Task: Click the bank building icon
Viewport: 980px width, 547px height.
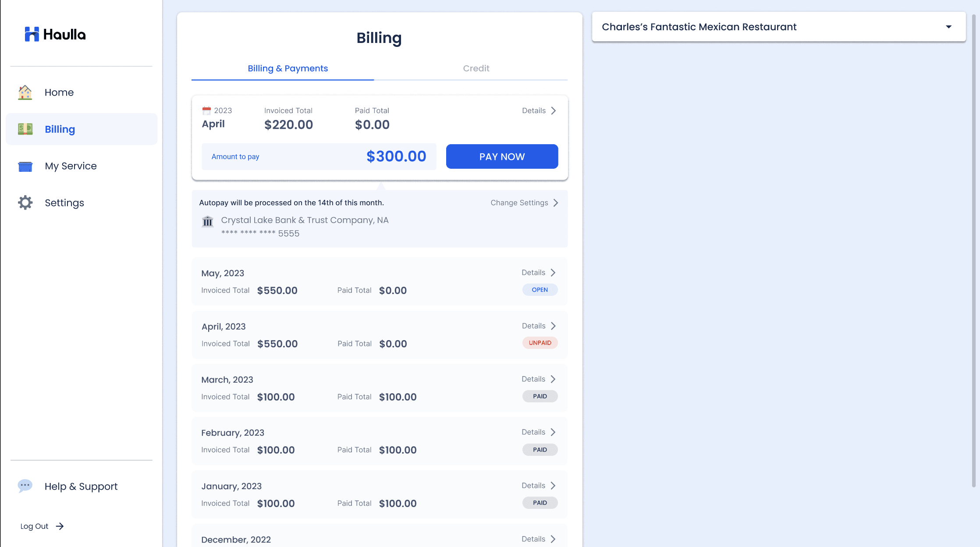Action: 208,221
